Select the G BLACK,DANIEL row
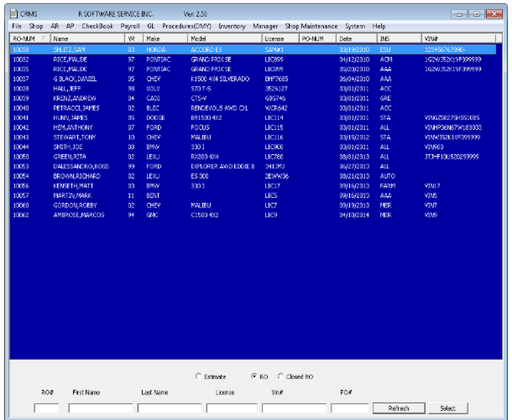The width and height of the screenshot is (512, 420). [x=253, y=79]
